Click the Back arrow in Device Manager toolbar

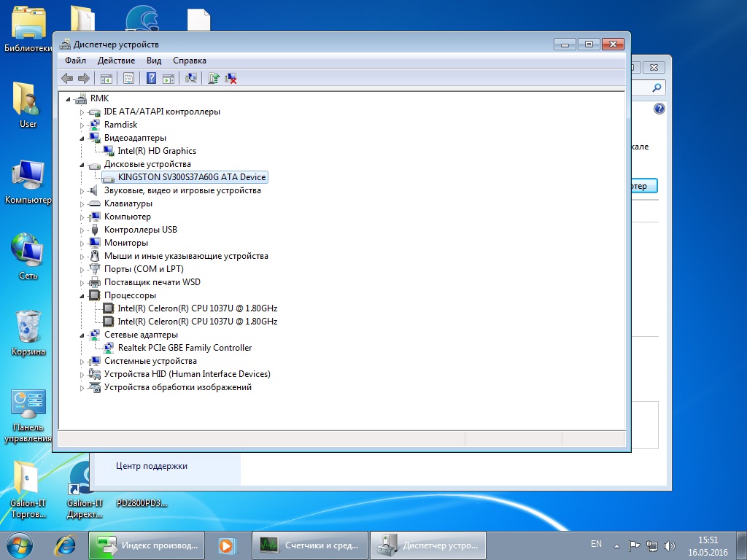click(x=67, y=78)
